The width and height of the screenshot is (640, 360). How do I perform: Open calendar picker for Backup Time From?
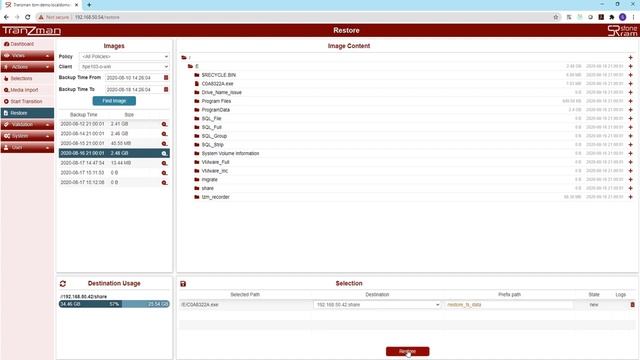[x=166, y=78]
